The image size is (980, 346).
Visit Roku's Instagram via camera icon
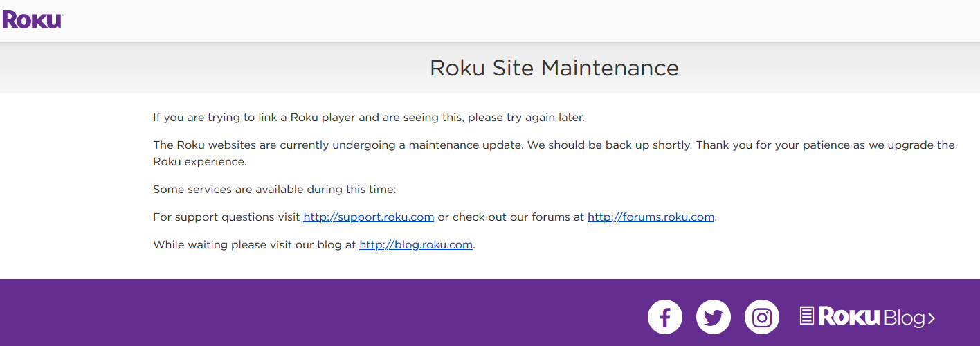point(762,318)
